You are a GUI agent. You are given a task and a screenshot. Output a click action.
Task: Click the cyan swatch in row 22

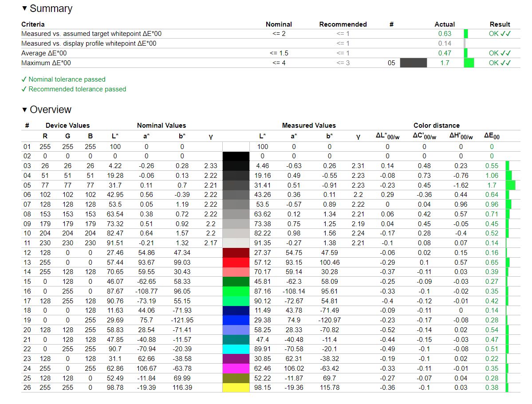pos(236,349)
